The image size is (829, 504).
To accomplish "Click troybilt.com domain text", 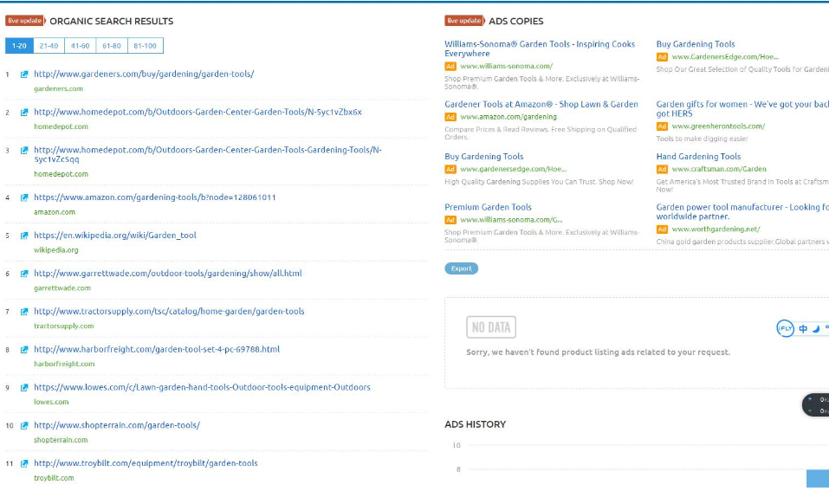I will (x=54, y=478).
